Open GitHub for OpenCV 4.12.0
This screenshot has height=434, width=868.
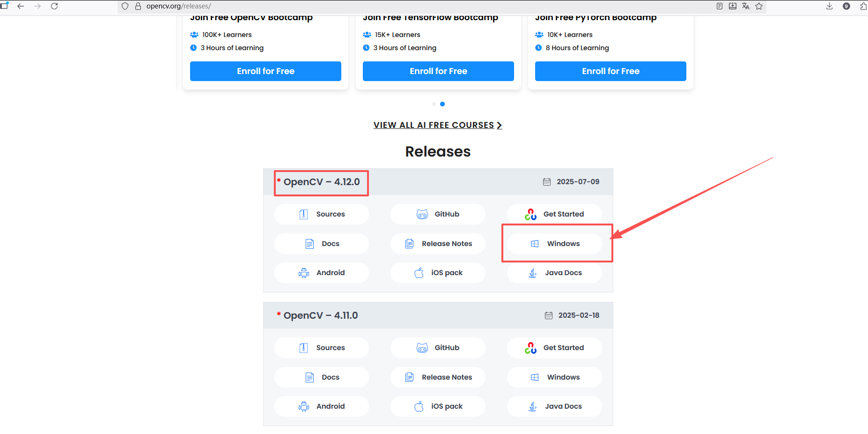tap(438, 214)
